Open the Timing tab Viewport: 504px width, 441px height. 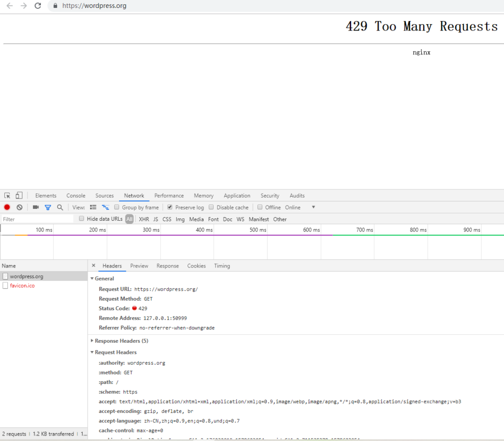tap(221, 265)
